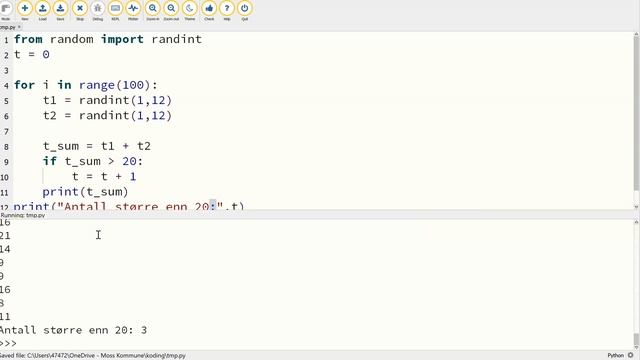The width and height of the screenshot is (640, 360).
Task: Show the Plotter pulse icon
Action: coord(133,9)
